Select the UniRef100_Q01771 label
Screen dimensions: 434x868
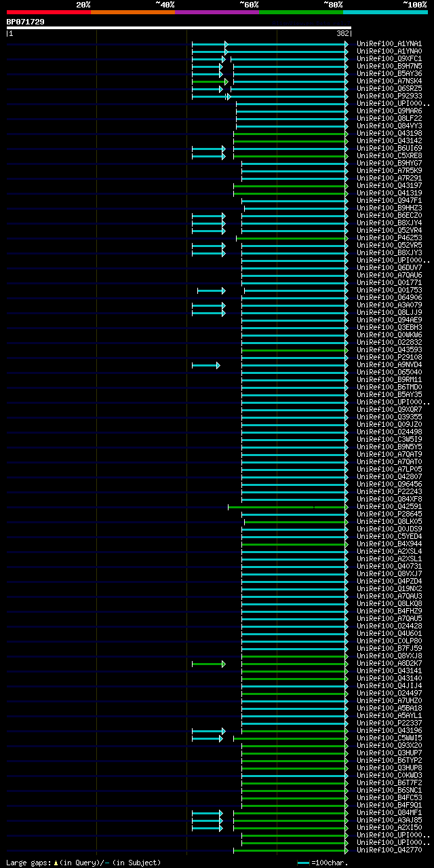(x=389, y=282)
